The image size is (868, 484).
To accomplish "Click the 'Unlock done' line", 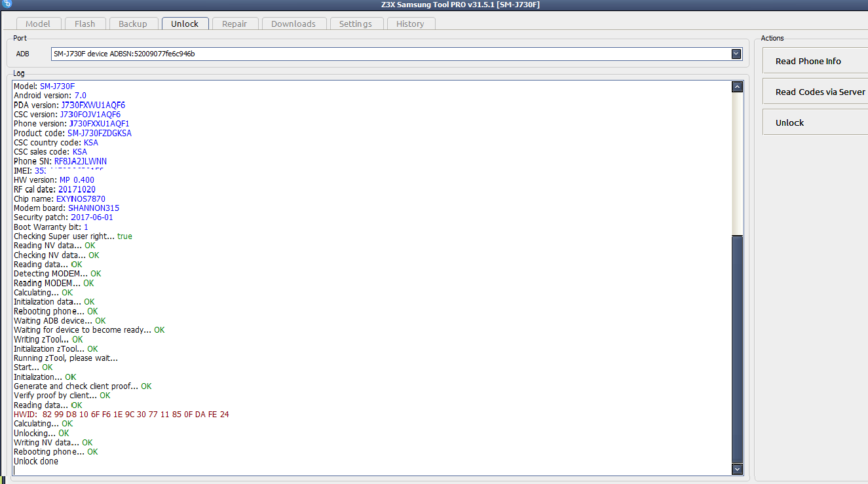I will tap(36, 461).
